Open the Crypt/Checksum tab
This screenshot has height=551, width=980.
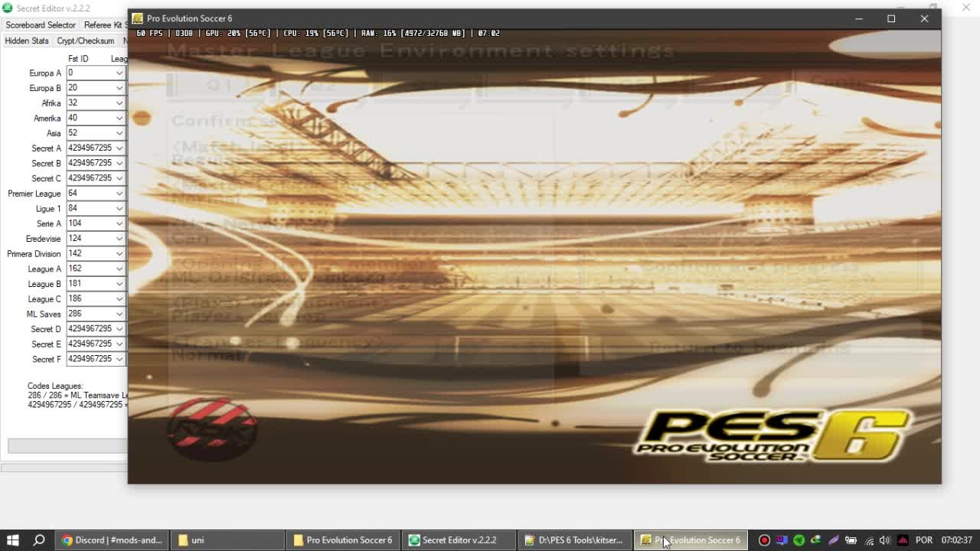click(x=86, y=41)
